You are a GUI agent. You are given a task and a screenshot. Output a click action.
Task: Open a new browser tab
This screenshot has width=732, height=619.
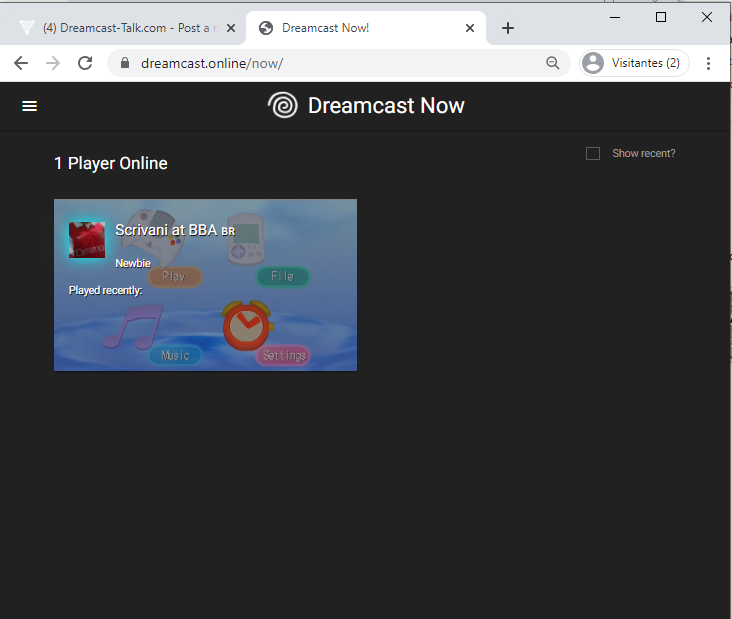[x=508, y=28]
